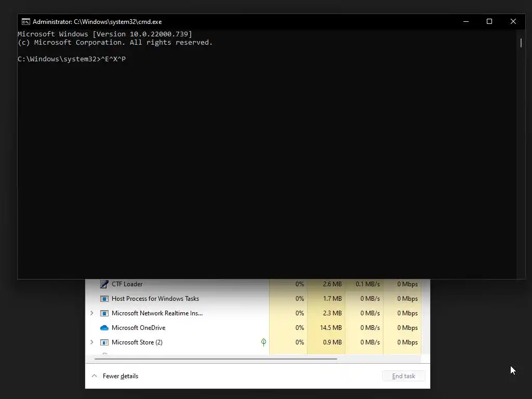The height and width of the screenshot is (399, 532).
Task: Click the 0.1 MB/s disk value for CTF Loader
Action: pyautogui.click(x=368, y=284)
